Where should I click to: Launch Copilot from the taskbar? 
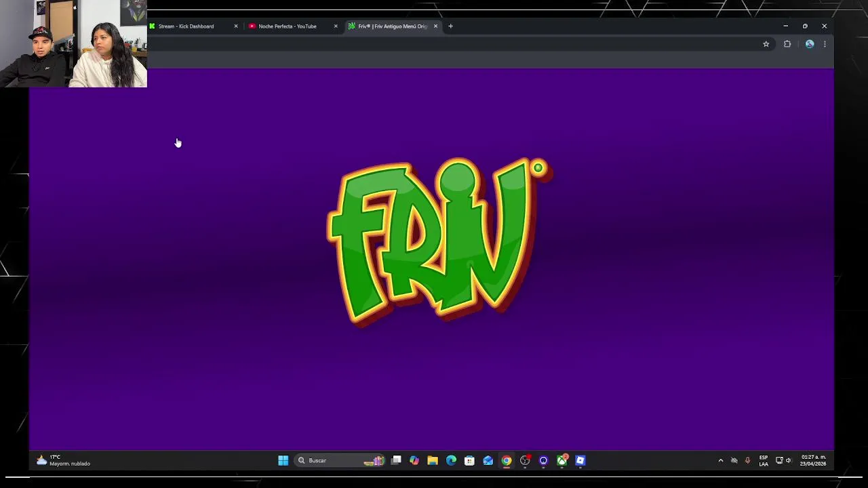point(414,461)
